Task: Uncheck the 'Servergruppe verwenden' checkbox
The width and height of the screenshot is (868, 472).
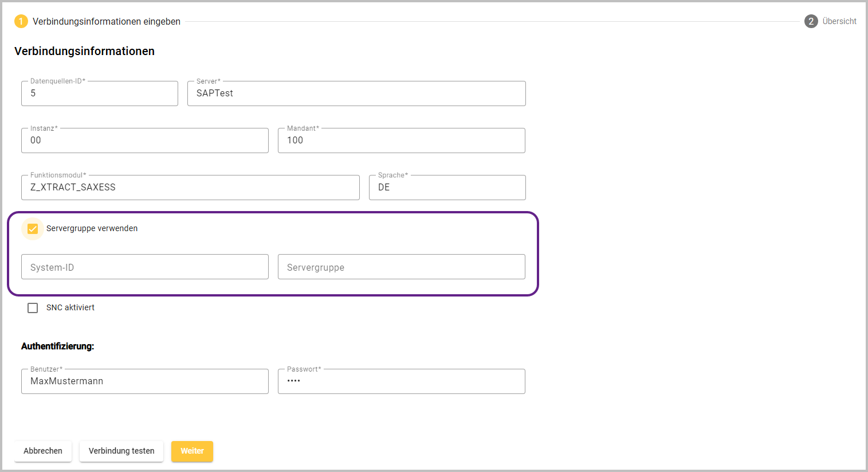Action: tap(33, 229)
